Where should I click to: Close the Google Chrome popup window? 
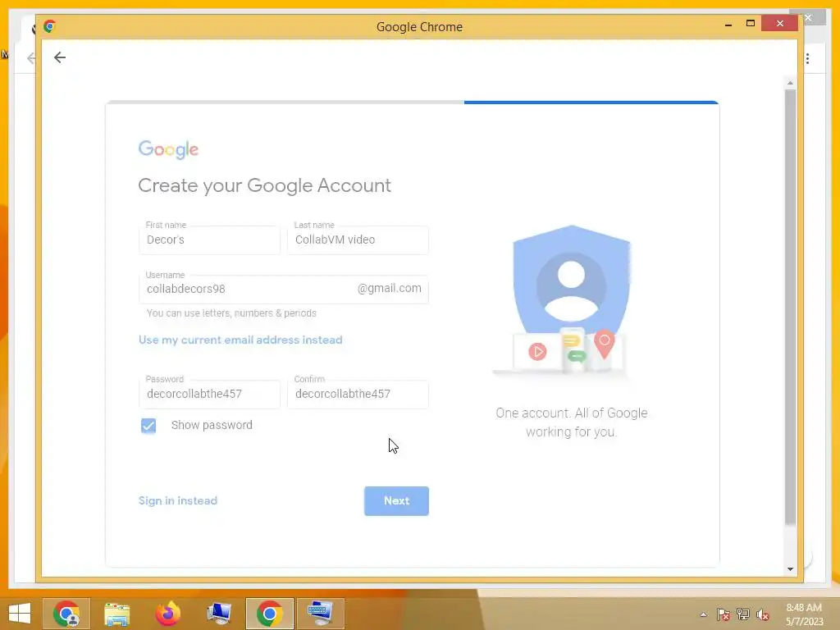780,24
